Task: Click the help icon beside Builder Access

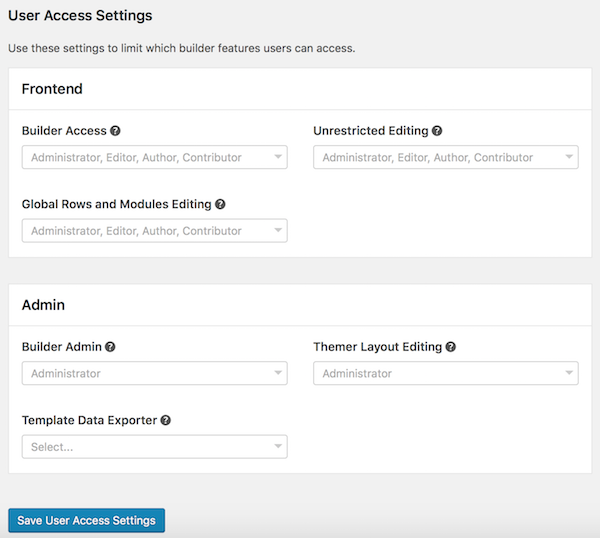Action: click(x=115, y=131)
